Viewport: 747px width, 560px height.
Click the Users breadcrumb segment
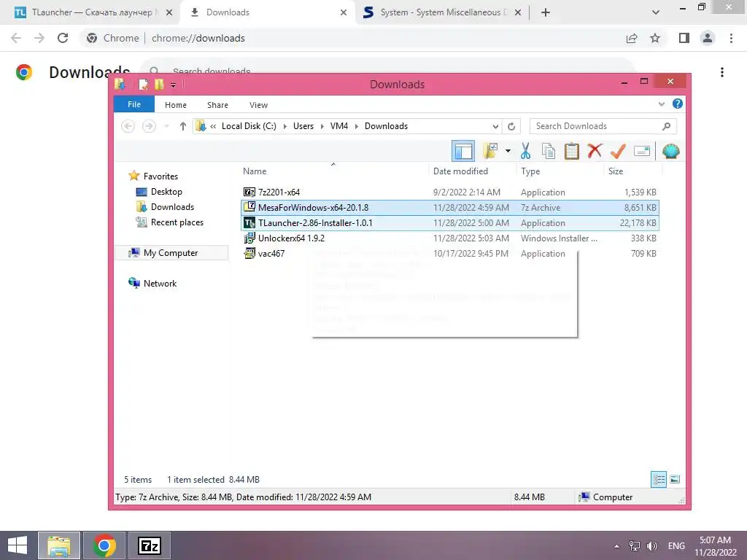tap(303, 126)
